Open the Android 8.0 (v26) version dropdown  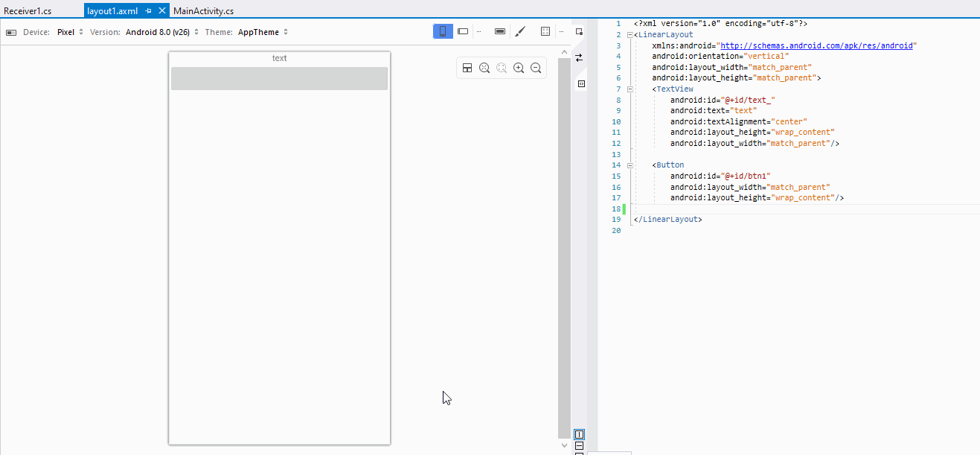click(162, 32)
